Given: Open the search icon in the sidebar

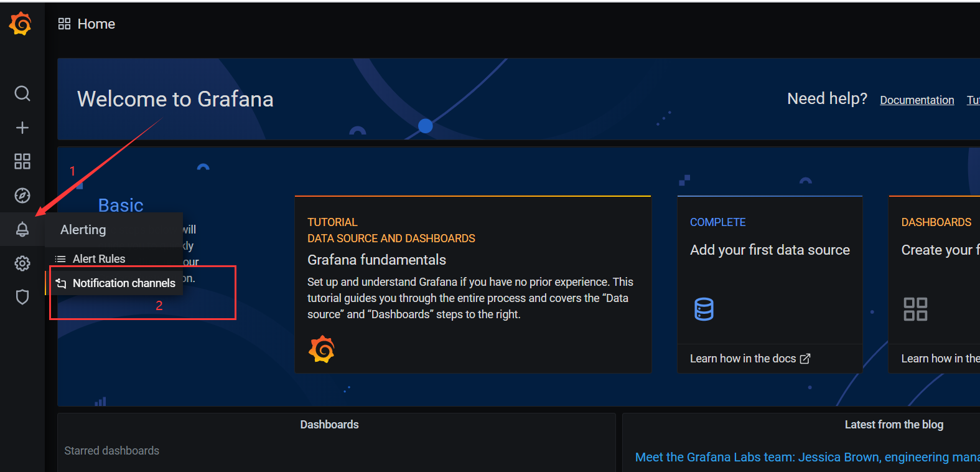Looking at the screenshot, I should (22, 93).
